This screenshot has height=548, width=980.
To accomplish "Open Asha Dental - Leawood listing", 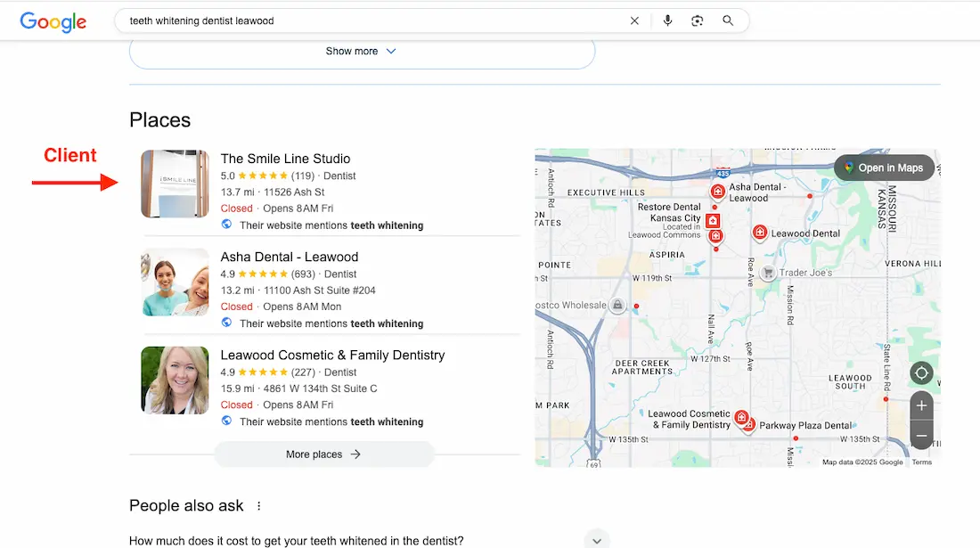I will (290, 257).
